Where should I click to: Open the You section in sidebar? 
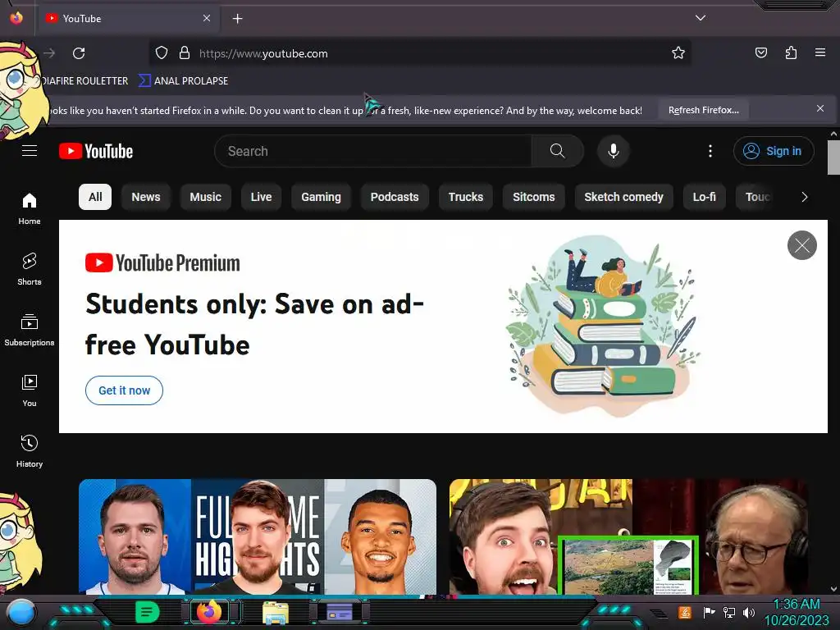click(x=30, y=391)
